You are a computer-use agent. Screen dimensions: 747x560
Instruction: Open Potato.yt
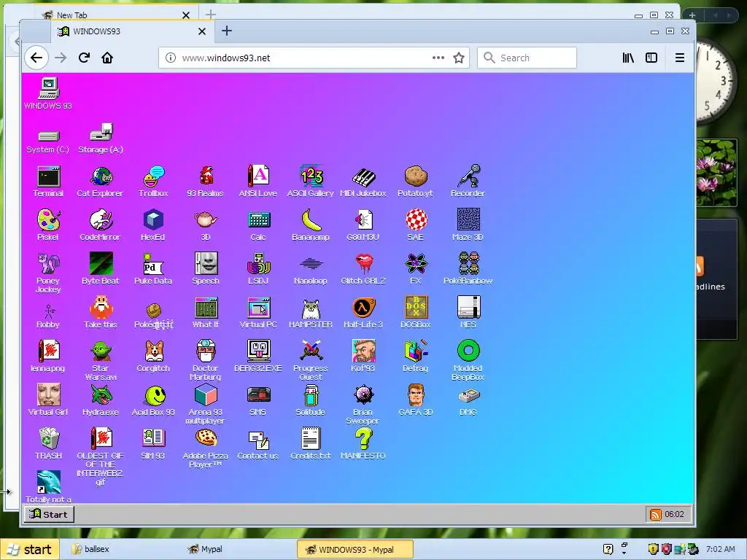click(x=415, y=182)
